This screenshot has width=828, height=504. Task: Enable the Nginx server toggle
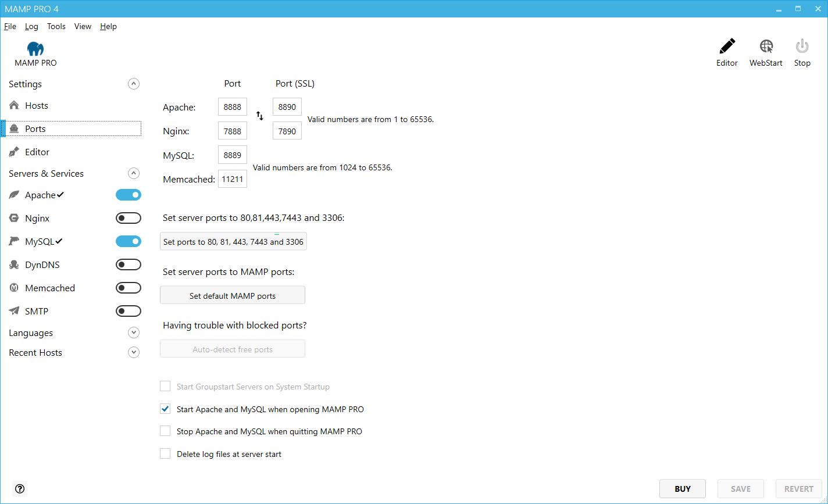(129, 218)
